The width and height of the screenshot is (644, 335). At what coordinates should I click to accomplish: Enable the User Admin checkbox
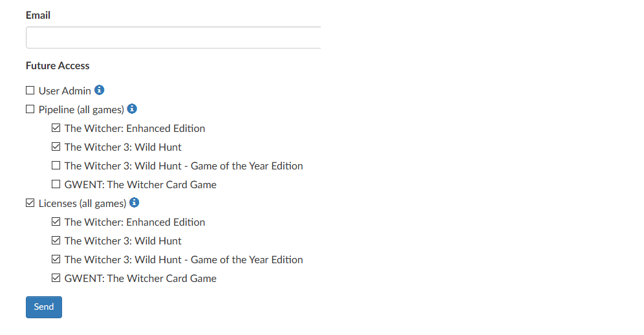pos(30,90)
